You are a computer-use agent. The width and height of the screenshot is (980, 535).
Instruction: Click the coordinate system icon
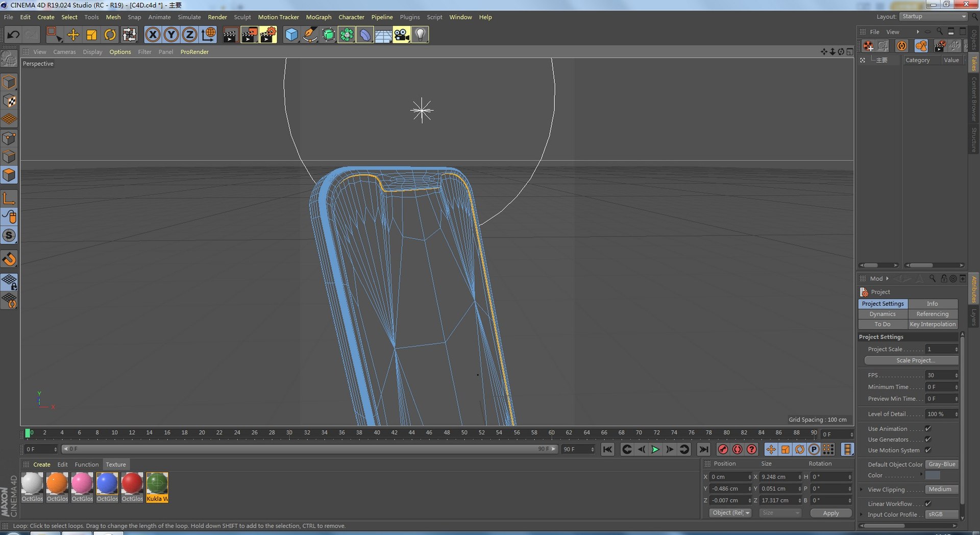point(208,35)
